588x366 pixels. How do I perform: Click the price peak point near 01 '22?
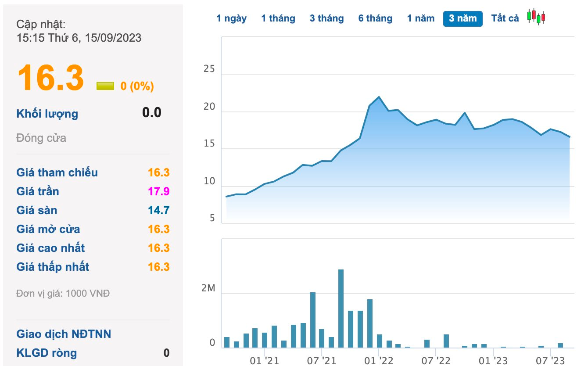(379, 97)
